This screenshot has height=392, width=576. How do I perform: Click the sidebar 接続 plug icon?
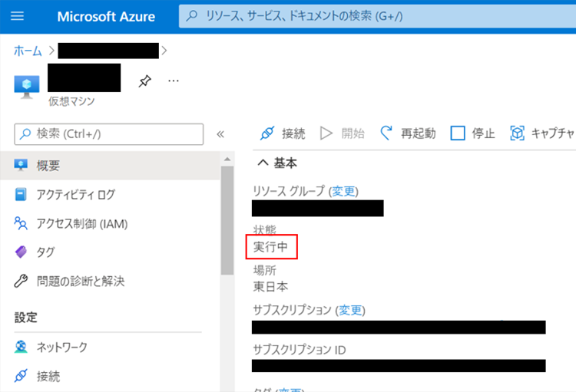click(x=21, y=375)
